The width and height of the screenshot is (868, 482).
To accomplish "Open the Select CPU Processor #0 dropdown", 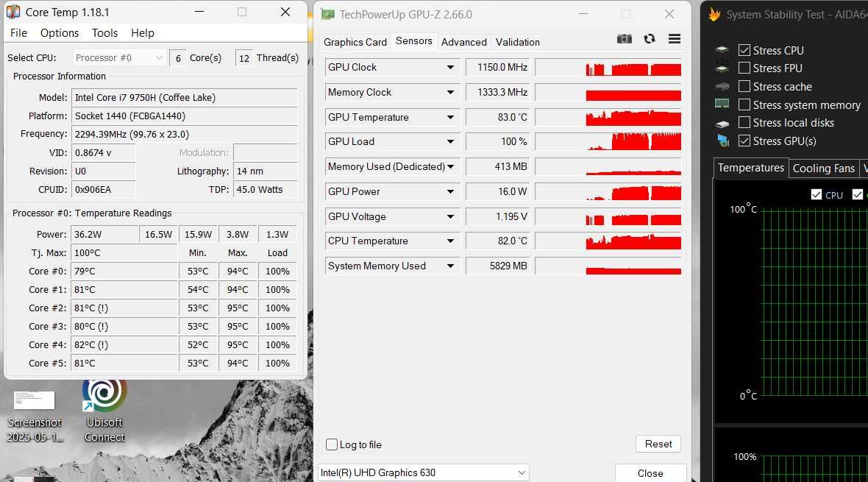I will (x=118, y=57).
